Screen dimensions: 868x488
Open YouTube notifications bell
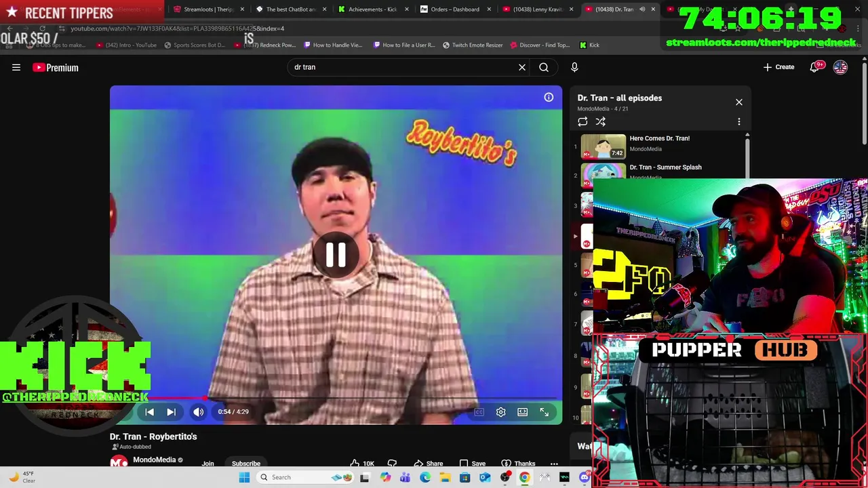click(816, 66)
